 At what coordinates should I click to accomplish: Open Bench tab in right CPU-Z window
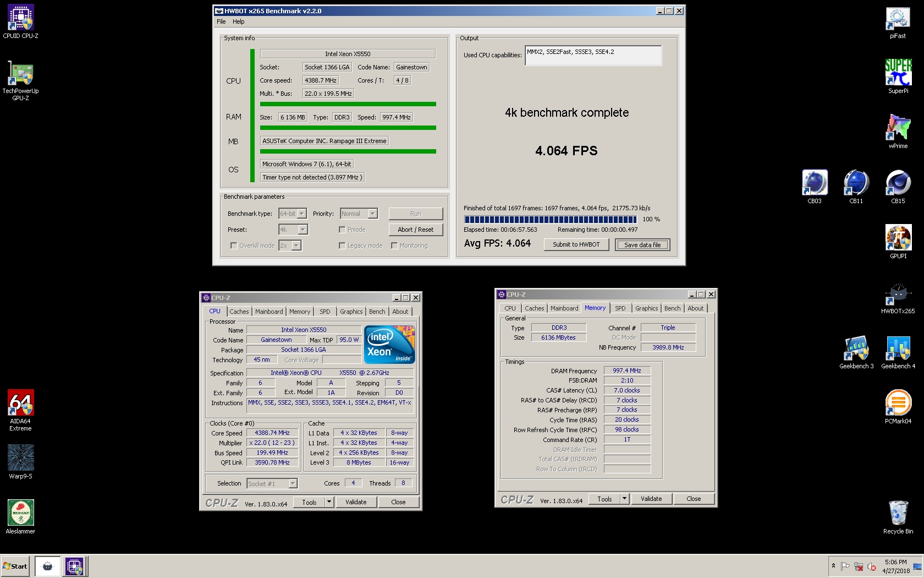672,308
